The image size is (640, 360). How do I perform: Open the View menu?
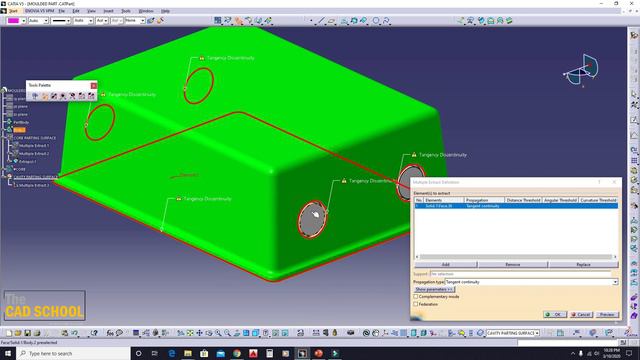91,11
